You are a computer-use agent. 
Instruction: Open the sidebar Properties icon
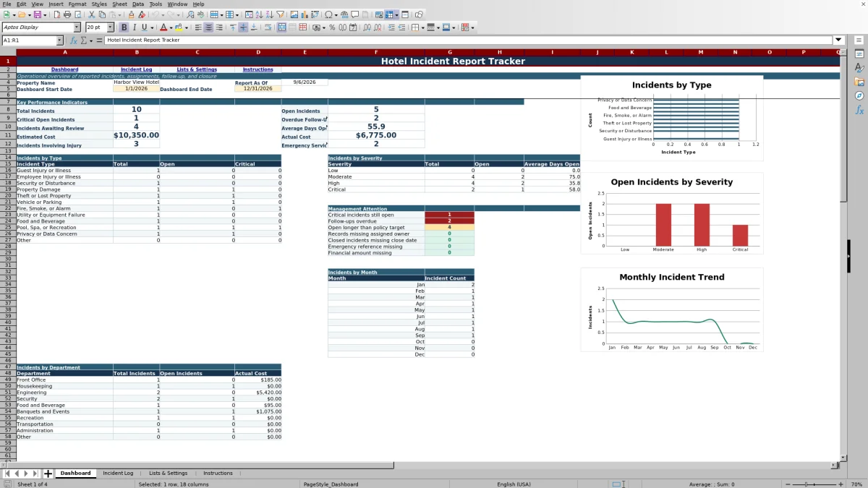(x=859, y=54)
